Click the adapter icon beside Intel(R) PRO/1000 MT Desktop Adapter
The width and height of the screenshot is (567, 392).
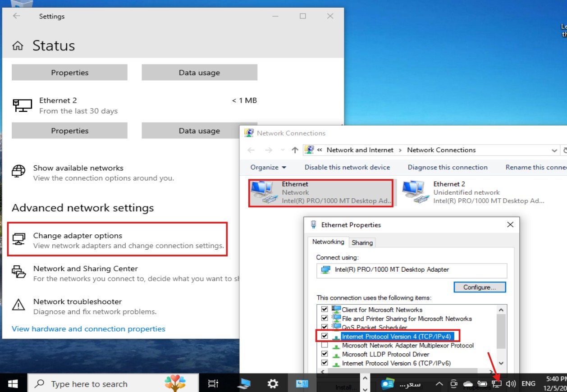pyautogui.click(x=325, y=269)
